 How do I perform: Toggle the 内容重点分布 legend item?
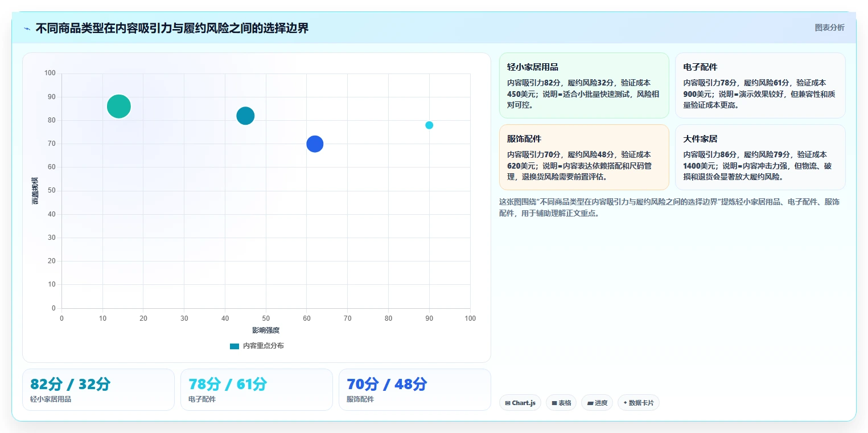point(257,346)
